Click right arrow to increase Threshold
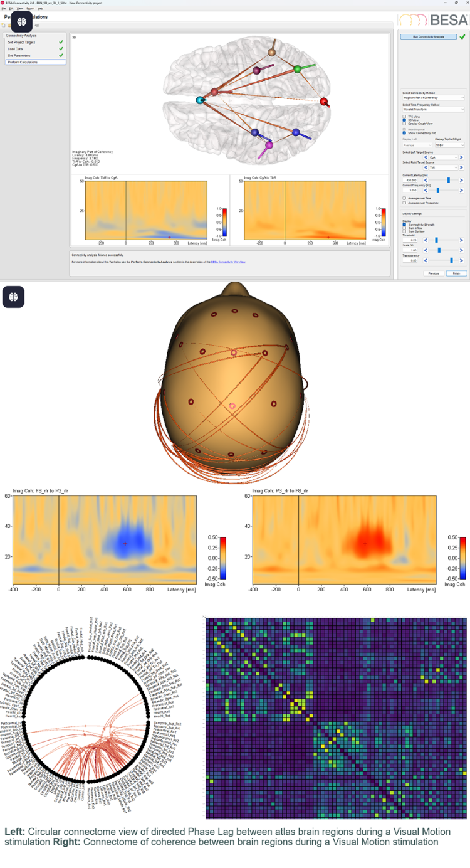 (x=462, y=240)
